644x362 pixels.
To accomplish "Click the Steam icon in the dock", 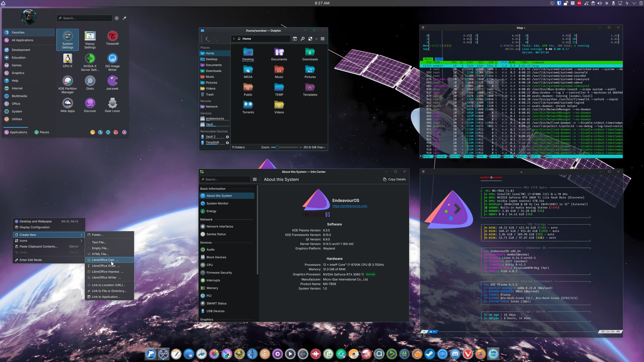I will pos(430,354).
